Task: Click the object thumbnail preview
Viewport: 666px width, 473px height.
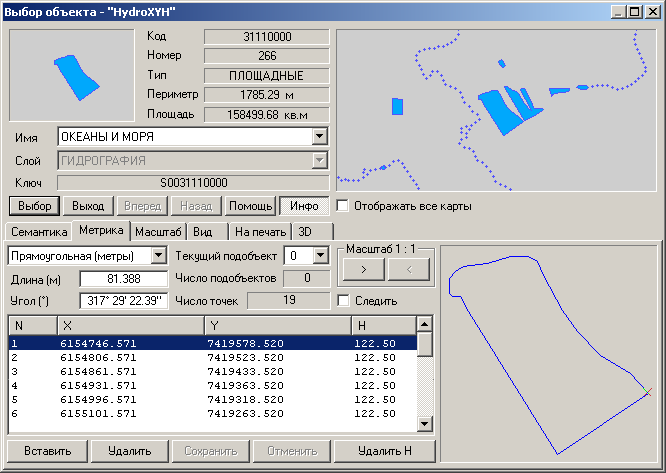Action: 72,73
